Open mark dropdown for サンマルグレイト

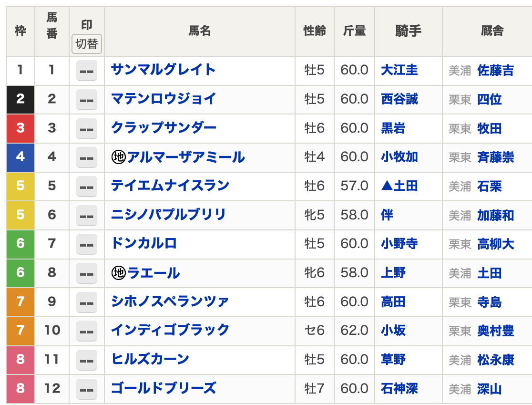[x=87, y=71]
